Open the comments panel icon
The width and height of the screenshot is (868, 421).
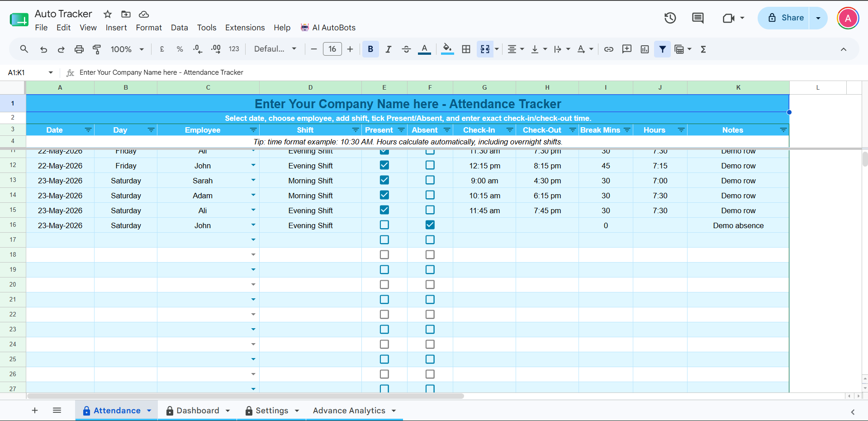(698, 18)
